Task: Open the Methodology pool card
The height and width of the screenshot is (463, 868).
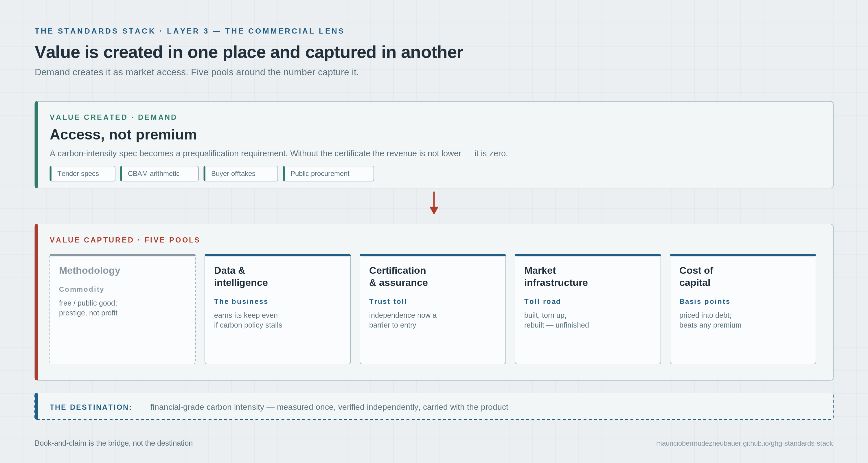Action: pyautogui.click(x=123, y=309)
